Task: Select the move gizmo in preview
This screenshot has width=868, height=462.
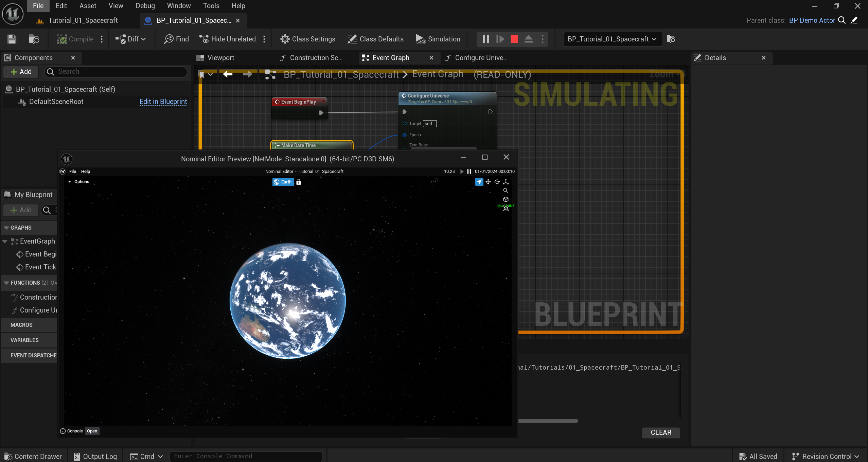Action: (x=488, y=182)
